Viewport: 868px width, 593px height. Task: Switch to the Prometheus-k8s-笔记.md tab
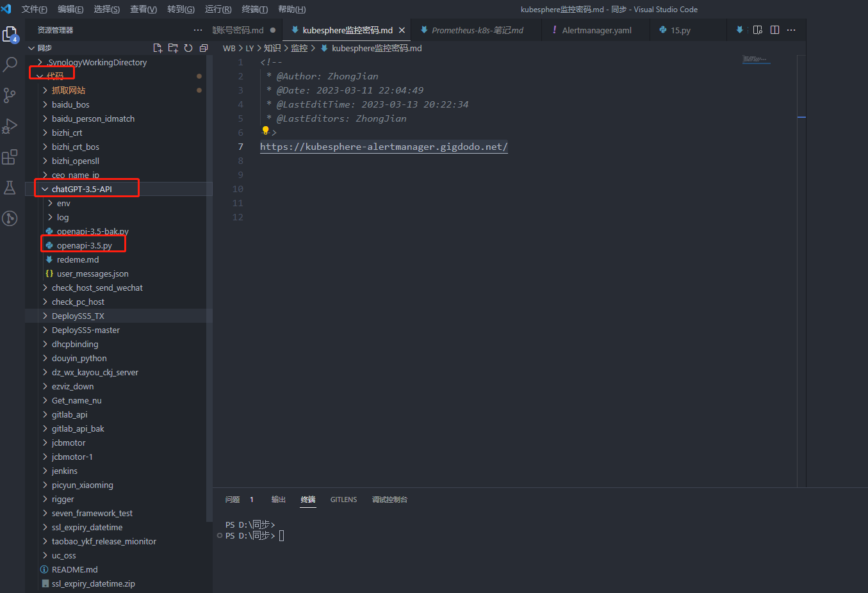point(477,30)
